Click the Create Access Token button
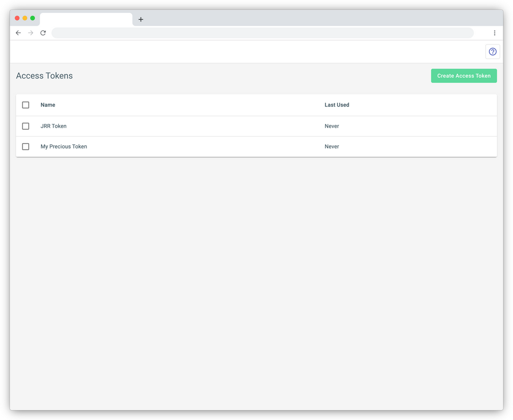 click(463, 75)
